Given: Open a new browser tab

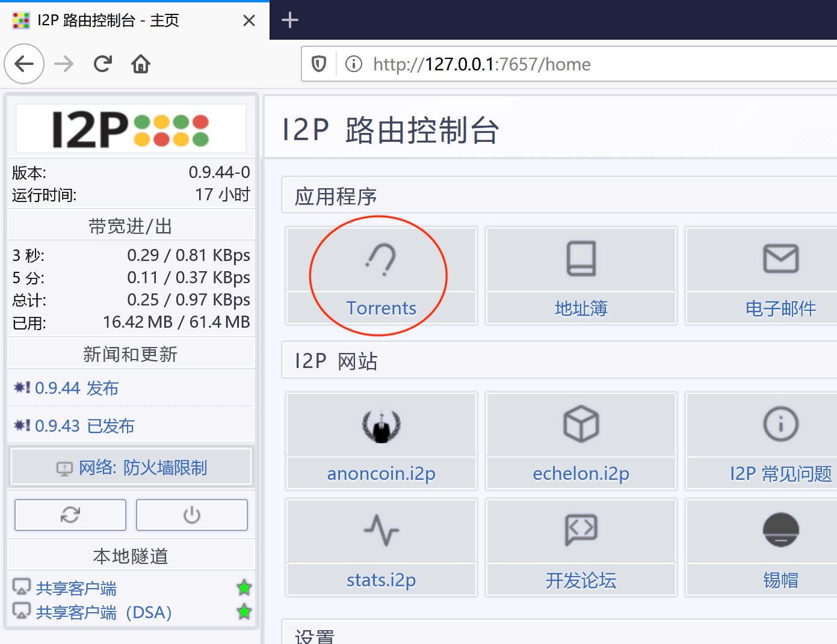Looking at the screenshot, I should [290, 20].
